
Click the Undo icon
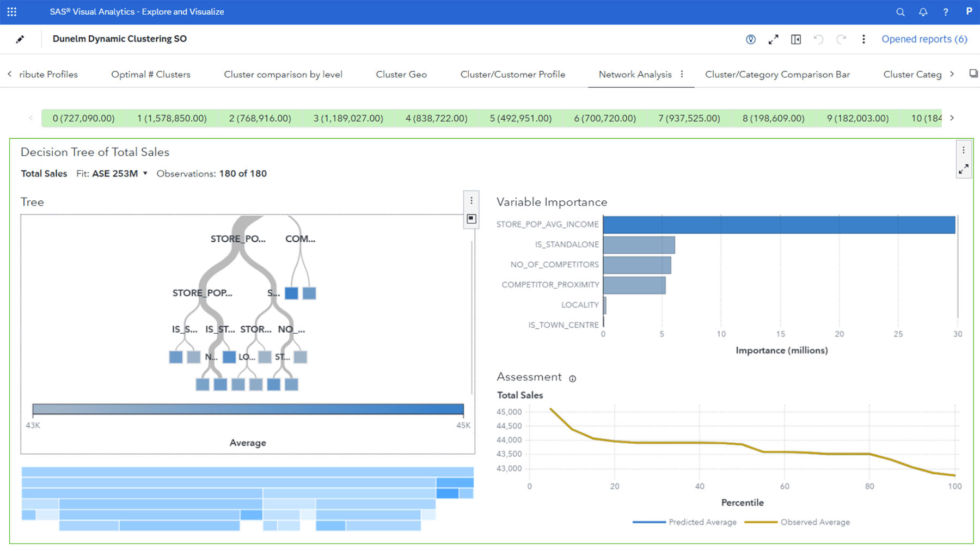click(x=818, y=39)
